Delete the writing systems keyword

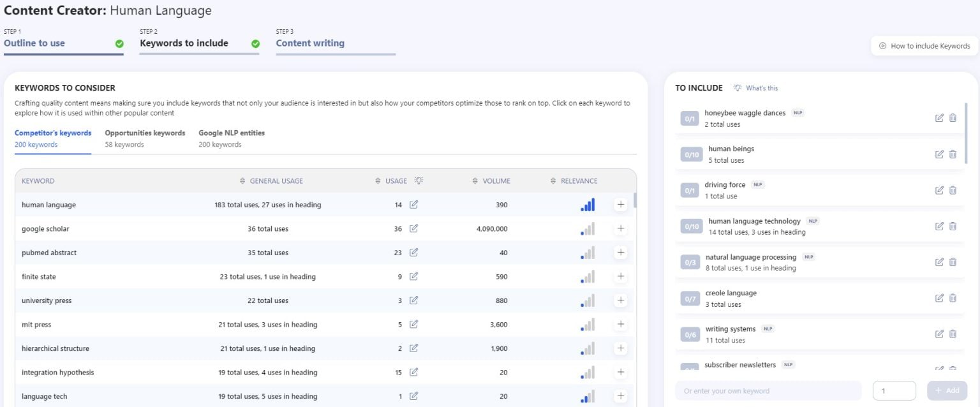pos(953,333)
